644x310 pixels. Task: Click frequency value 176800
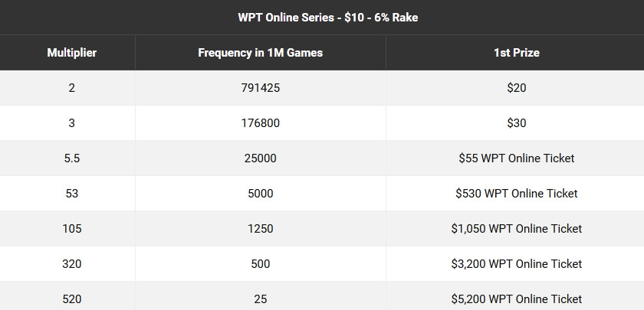click(x=261, y=123)
